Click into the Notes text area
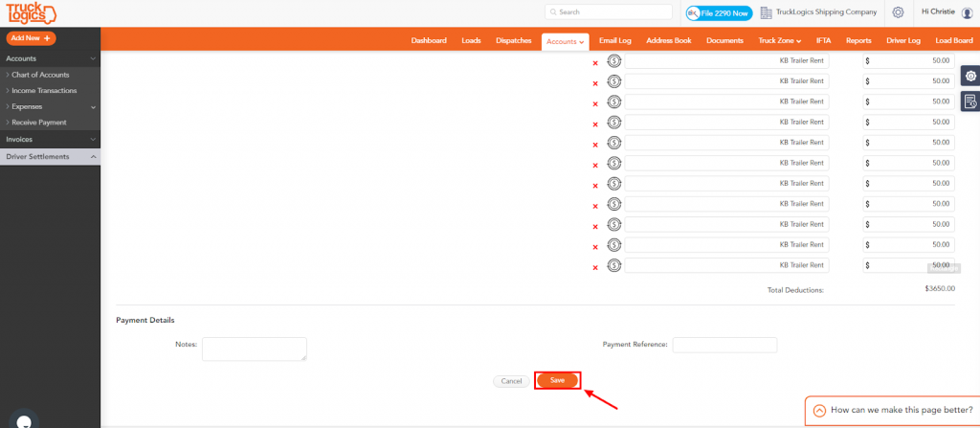Image resolution: width=980 pixels, height=428 pixels. pos(255,349)
